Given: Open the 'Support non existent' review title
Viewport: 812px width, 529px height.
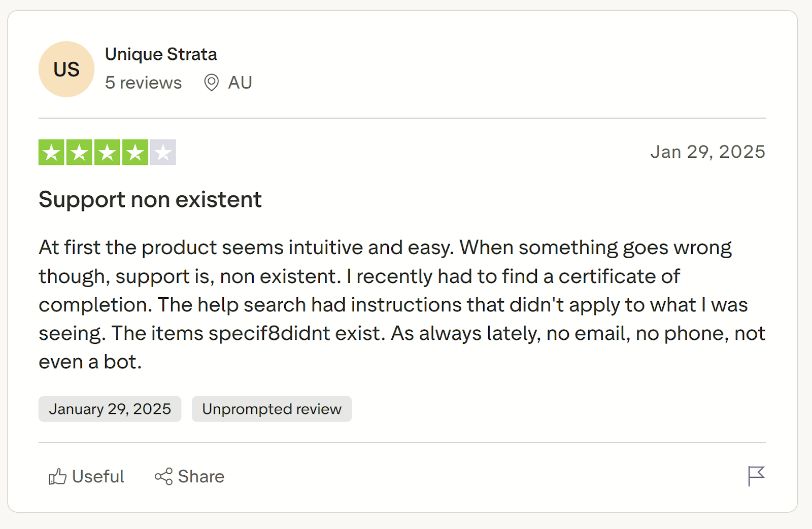Looking at the screenshot, I should [x=150, y=199].
